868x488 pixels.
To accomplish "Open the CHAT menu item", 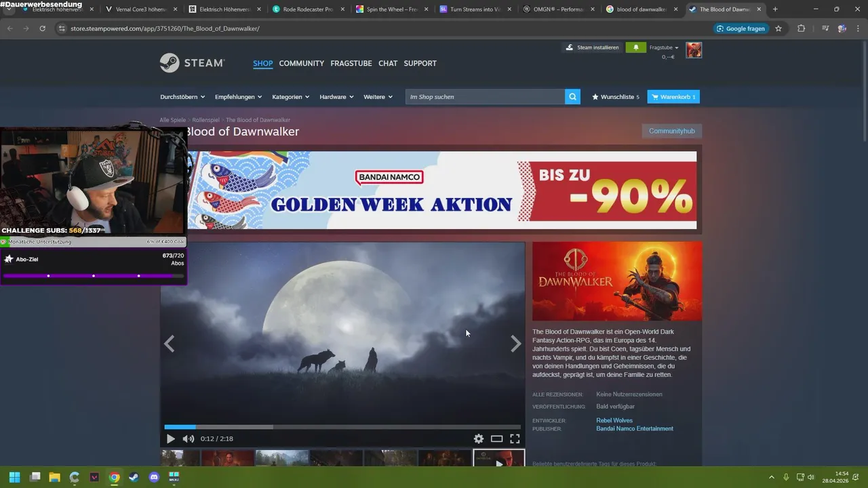I will (x=388, y=63).
